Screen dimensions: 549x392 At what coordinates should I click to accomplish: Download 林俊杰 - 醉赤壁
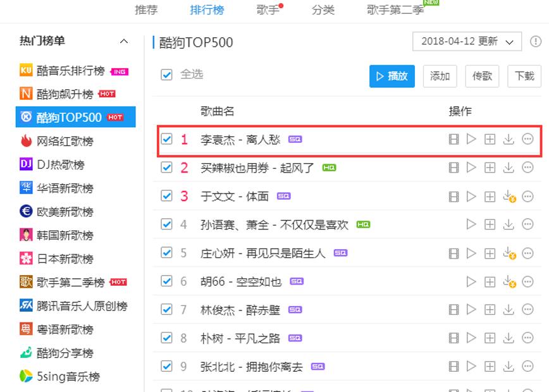pos(509,310)
